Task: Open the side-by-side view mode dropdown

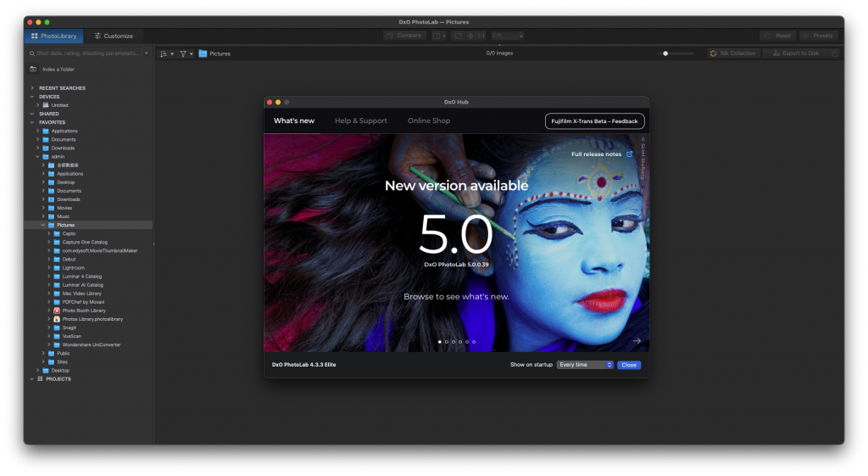Action: point(439,36)
